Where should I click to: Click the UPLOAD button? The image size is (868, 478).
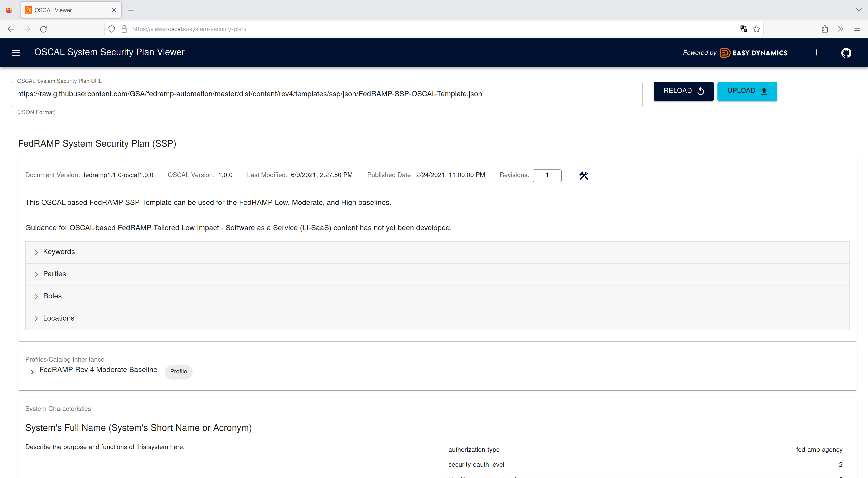(x=747, y=91)
